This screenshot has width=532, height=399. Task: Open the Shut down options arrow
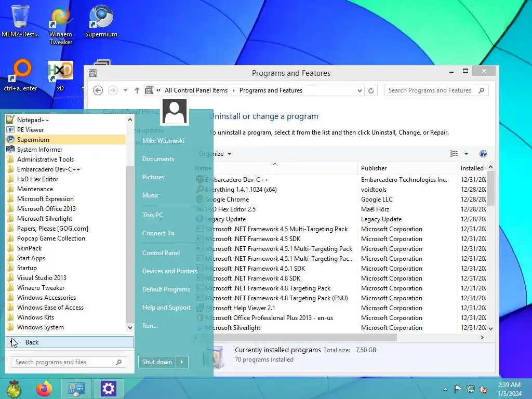182,362
